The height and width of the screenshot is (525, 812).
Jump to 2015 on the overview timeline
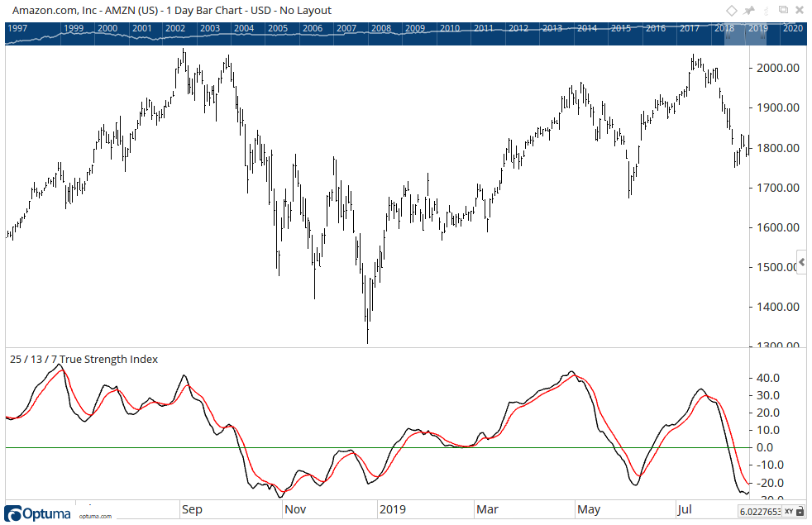coord(621,28)
